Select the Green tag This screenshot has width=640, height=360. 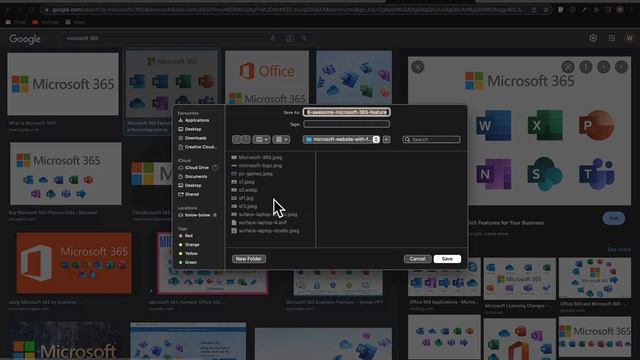click(x=188, y=262)
